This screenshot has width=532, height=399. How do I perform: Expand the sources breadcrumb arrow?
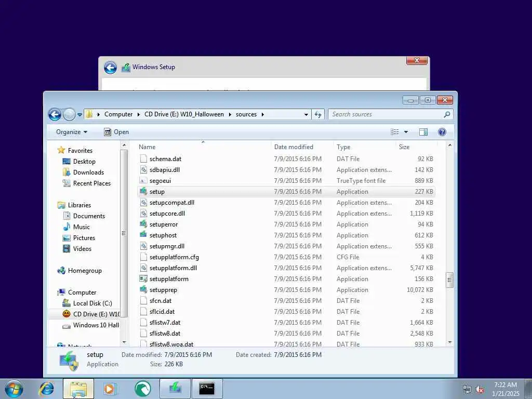tap(262, 114)
